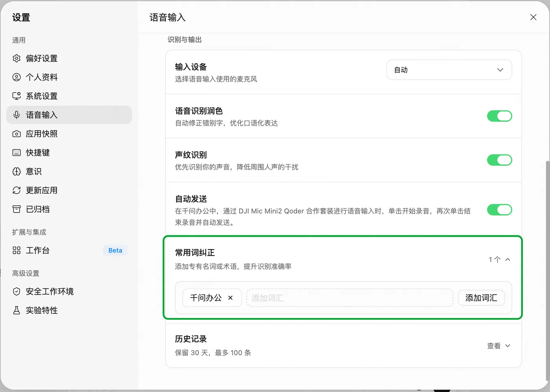550x392 pixels.
Task: Click the grid icon beside 工作台
Action: (16, 251)
